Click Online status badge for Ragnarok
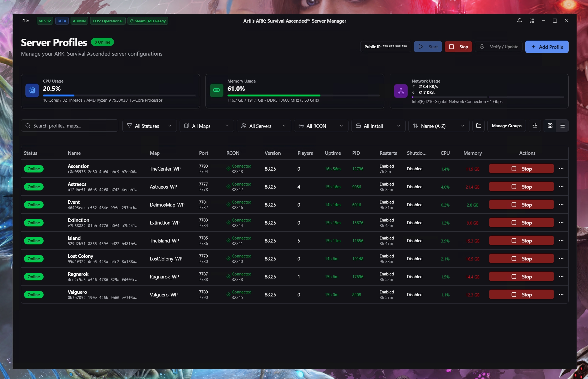588x379 pixels. click(34, 277)
